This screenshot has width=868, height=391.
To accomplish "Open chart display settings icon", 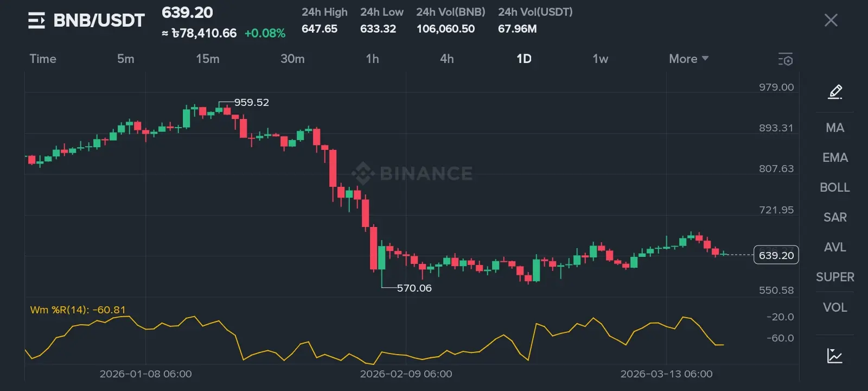I will tap(785, 59).
